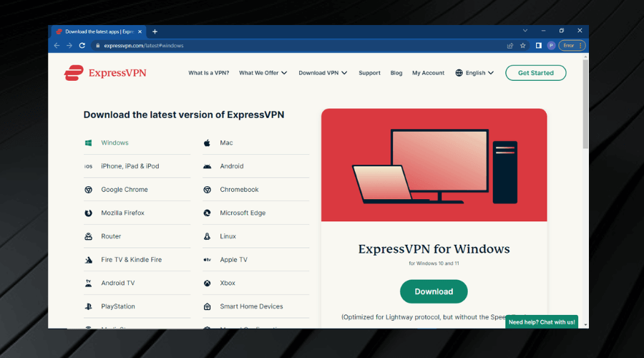Image resolution: width=644 pixels, height=358 pixels.
Task: Click the Apple TV icon
Action: point(207,260)
